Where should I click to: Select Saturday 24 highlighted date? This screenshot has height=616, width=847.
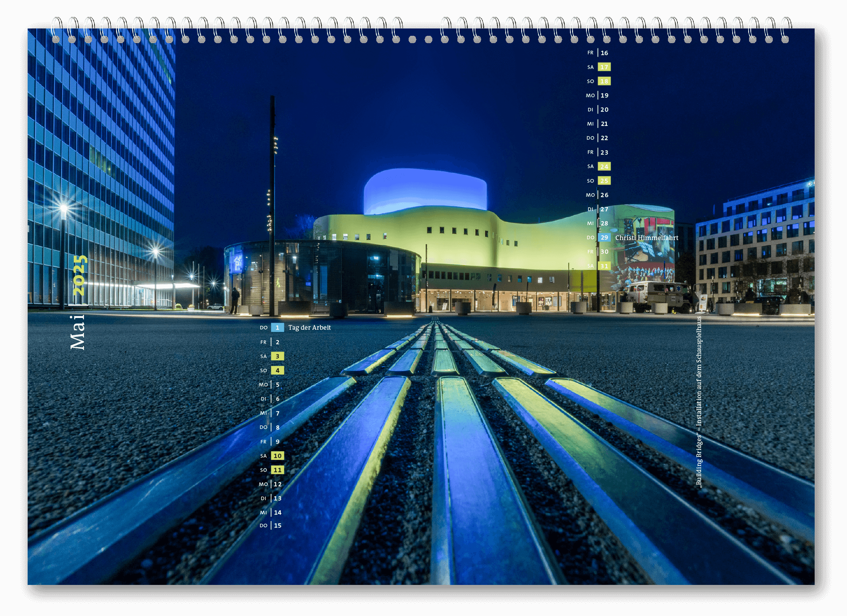[x=604, y=167]
